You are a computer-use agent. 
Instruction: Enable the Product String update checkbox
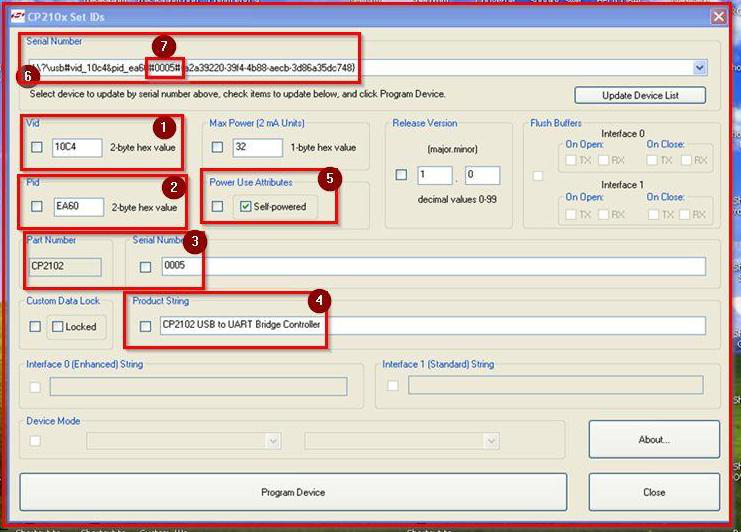tap(146, 326)
